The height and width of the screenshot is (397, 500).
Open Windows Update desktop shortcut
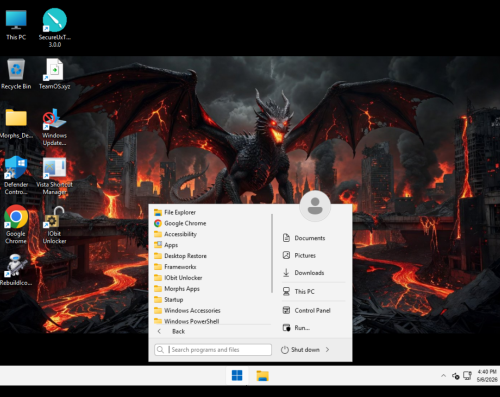55,127
